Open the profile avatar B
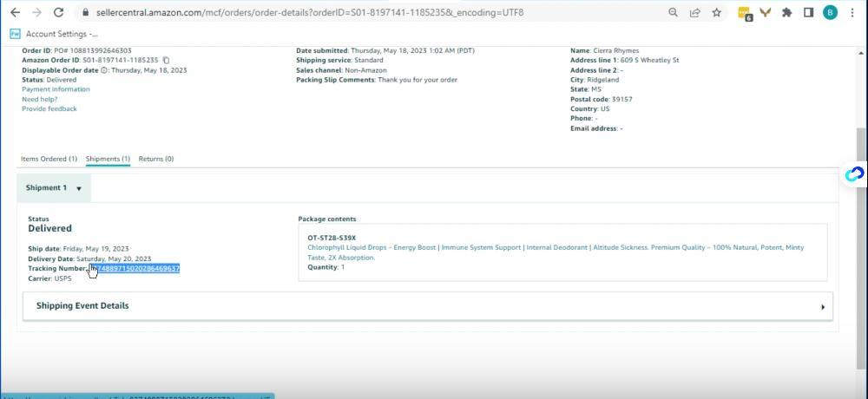Screen dimensions: 868x399 click(830, 12)
